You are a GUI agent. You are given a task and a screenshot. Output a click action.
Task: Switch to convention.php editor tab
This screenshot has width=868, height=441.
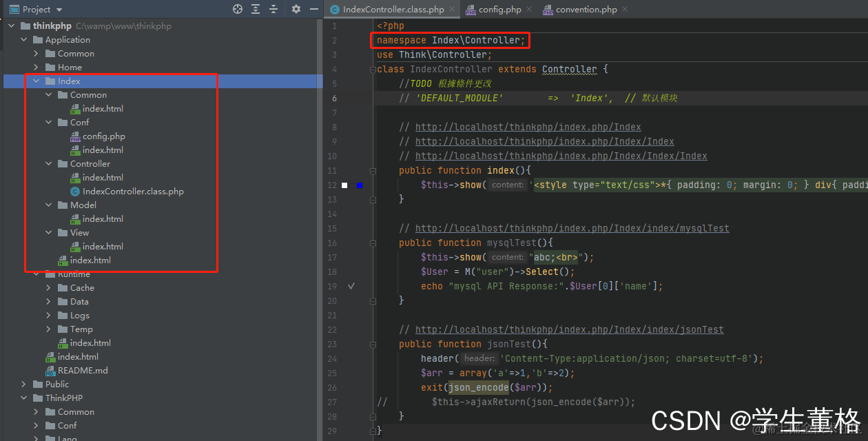coord(586,10)
